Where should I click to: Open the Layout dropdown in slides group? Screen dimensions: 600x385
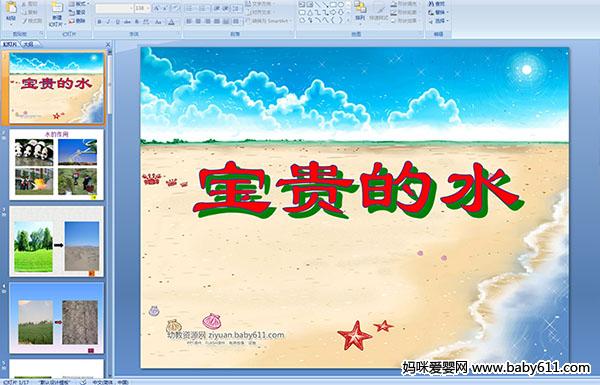pyautogui.click(x=78, y=4)
